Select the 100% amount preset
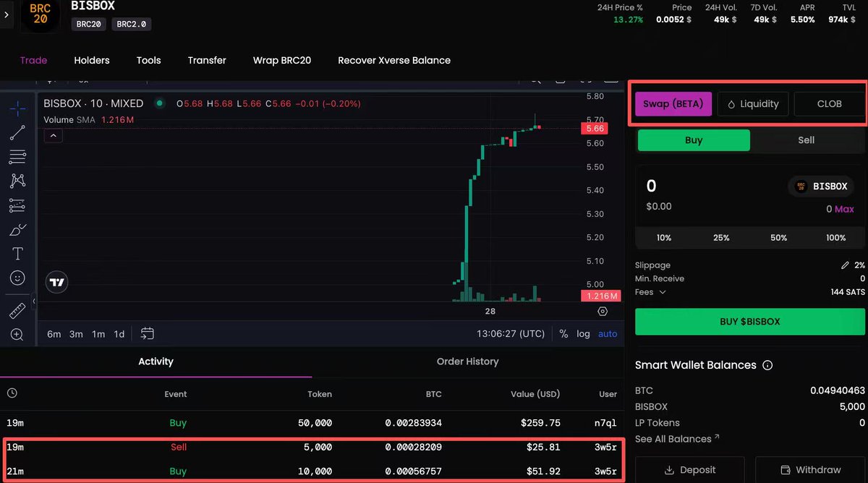Viewport: 868px width, 483px height. [x=836, y=238]
